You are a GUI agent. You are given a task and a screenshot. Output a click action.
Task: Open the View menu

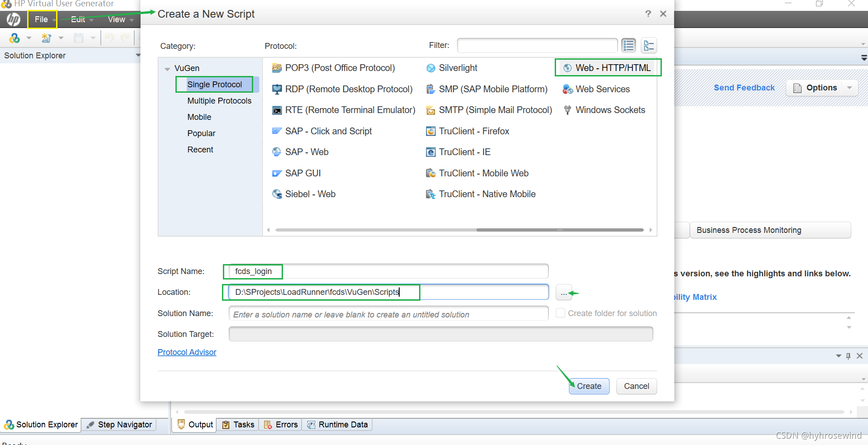[x=117, y=19]
